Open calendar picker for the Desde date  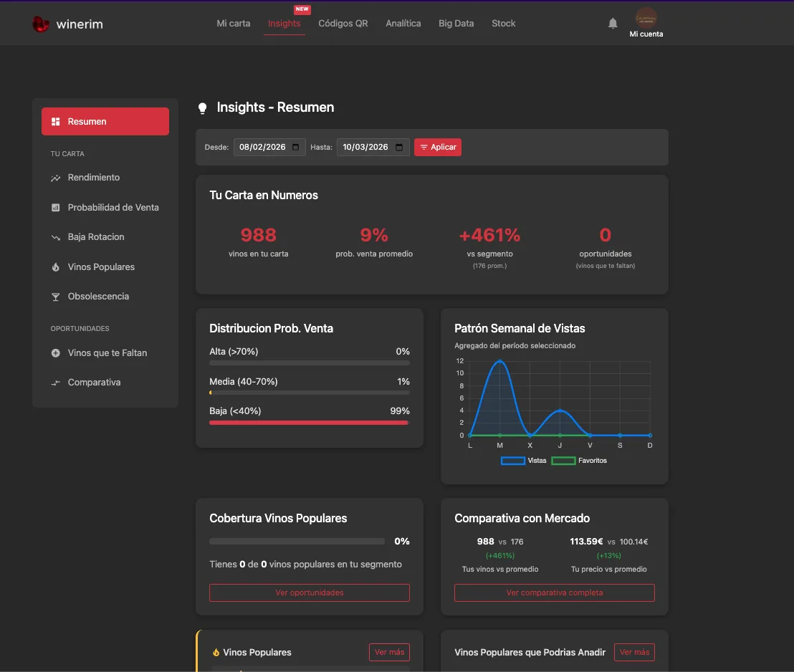(x=296, y=148)
